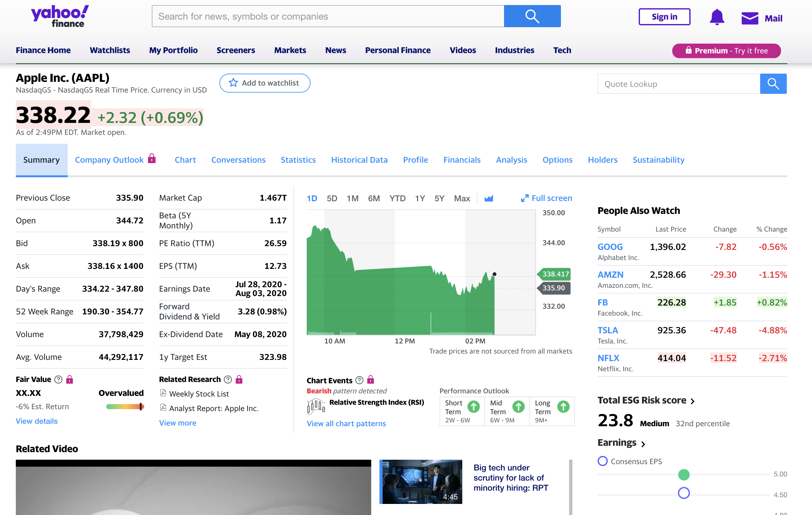Click View details under Fair Value
The width and height of the screenshot is (812, 515).
37,421
